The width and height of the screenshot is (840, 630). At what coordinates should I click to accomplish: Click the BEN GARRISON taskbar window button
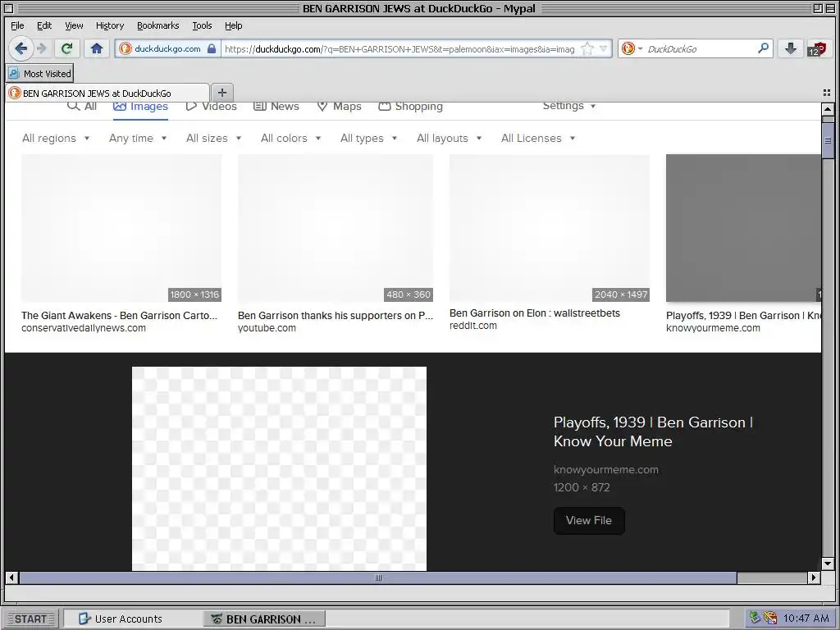coord(264,619)
